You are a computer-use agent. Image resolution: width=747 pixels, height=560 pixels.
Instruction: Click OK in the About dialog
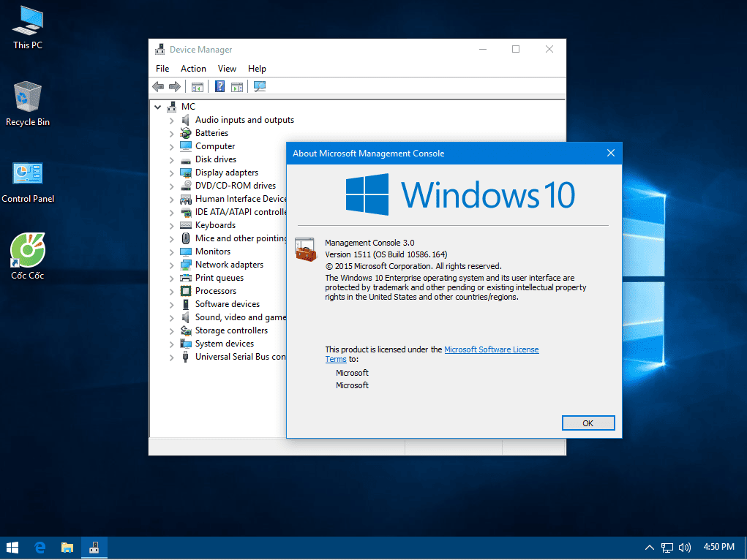[x=588, y=423]
